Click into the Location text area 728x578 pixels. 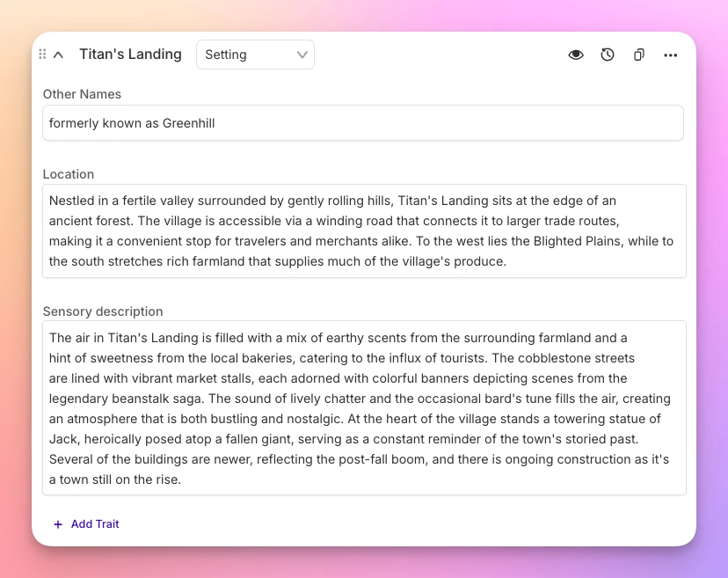pos(365,230)
